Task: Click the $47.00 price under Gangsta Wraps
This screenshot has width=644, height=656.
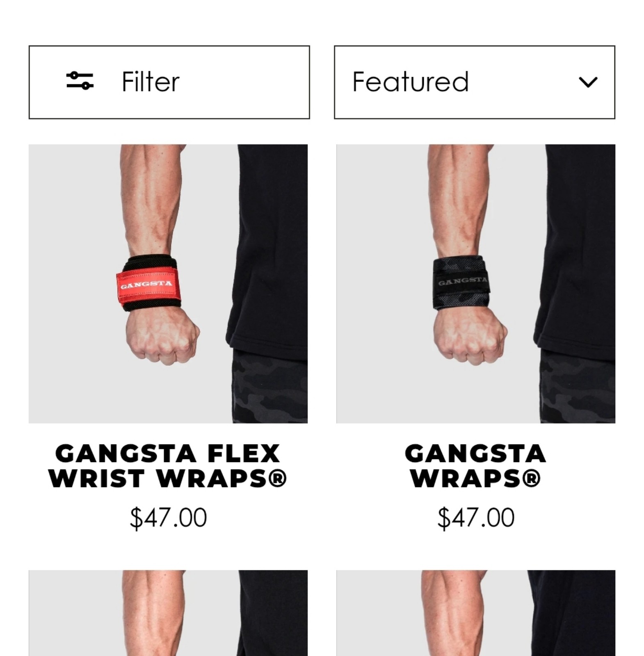Action: coord(476,518)
